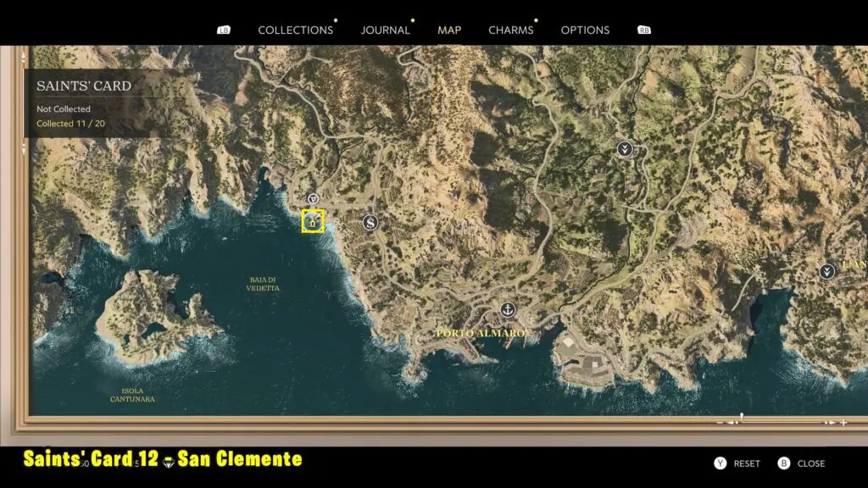
Task: Select the anchor marker above Porto Almaro
Action: click(x=508, y=310)
